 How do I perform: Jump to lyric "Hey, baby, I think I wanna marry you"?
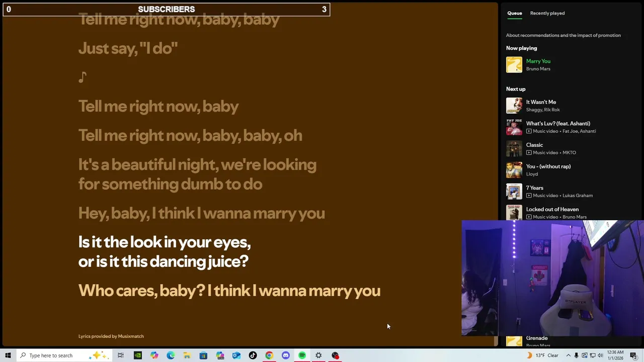coord(202,213)
